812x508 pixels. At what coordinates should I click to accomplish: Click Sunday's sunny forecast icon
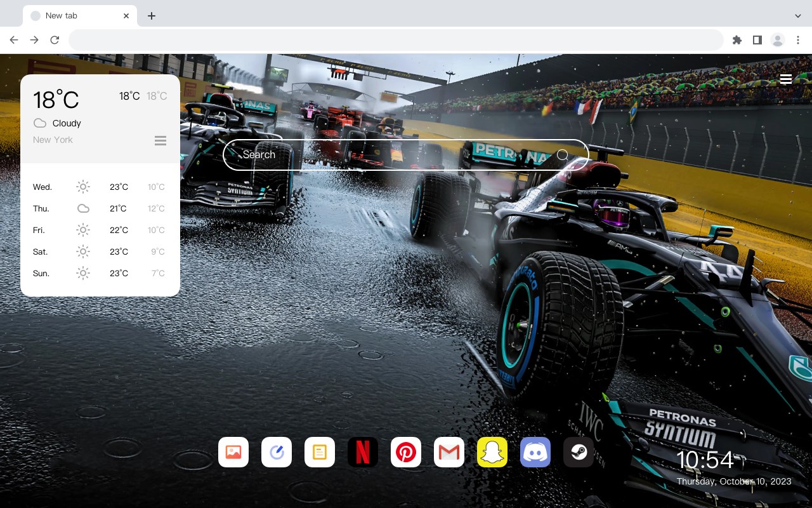(x=83, y=273)
